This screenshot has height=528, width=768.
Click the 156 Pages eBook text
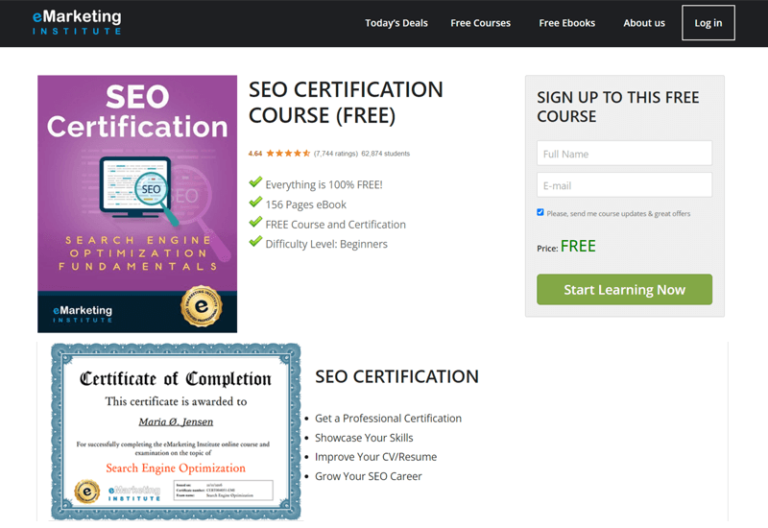(x=306, y=205)
